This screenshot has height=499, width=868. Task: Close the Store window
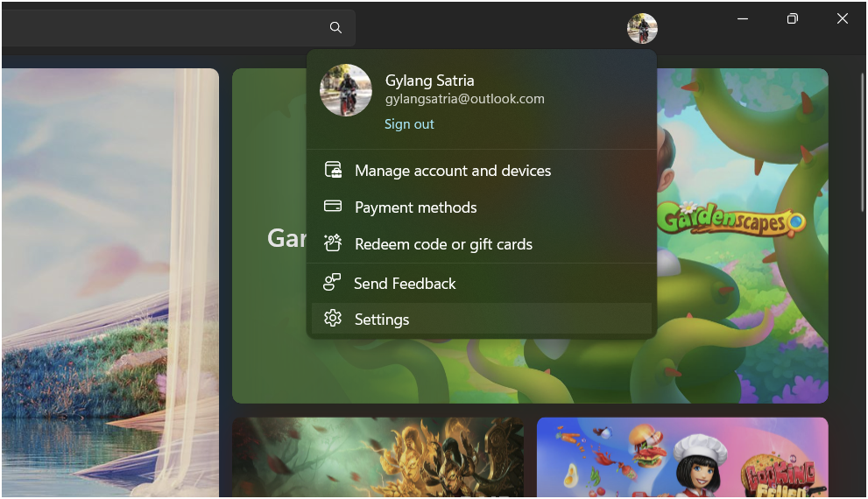pos(843,18)
